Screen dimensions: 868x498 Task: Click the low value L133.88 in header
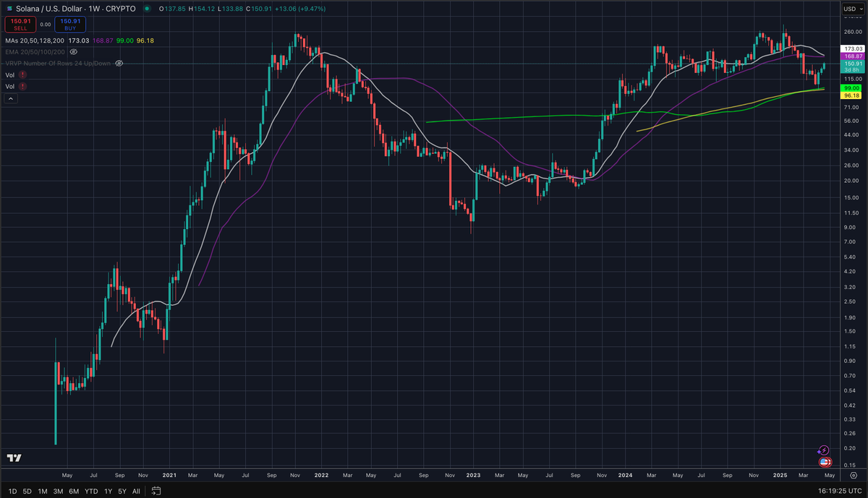pyautogui.click(x=231, y=9)
